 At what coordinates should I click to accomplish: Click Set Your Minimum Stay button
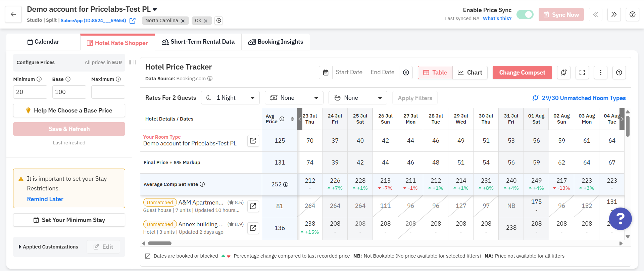tap(69, 220)
